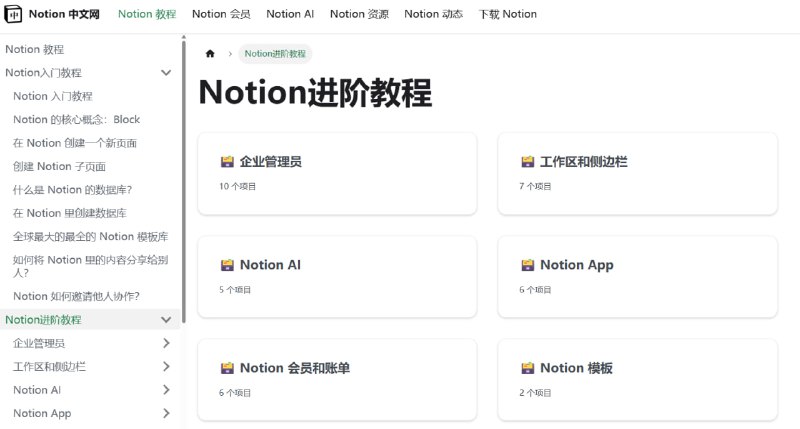Open Notion 如何邀请他人协作? article

(76, 296)
